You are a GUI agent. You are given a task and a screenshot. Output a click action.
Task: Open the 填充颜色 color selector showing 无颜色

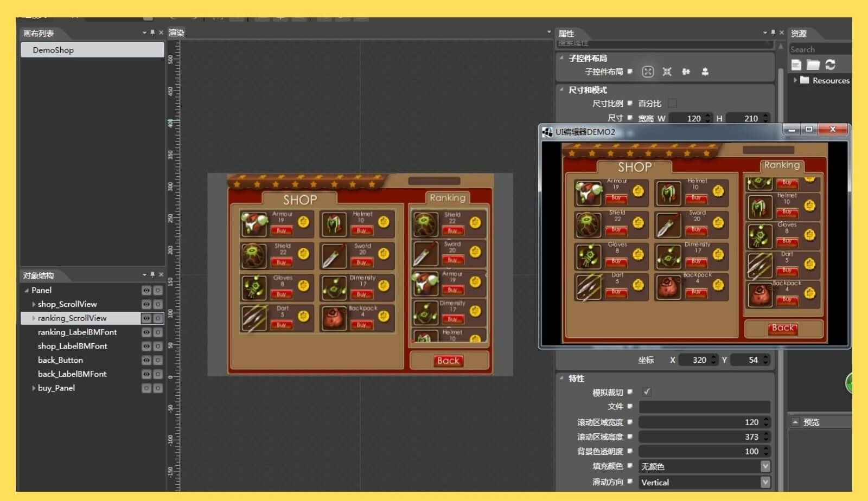pos(765,465)
